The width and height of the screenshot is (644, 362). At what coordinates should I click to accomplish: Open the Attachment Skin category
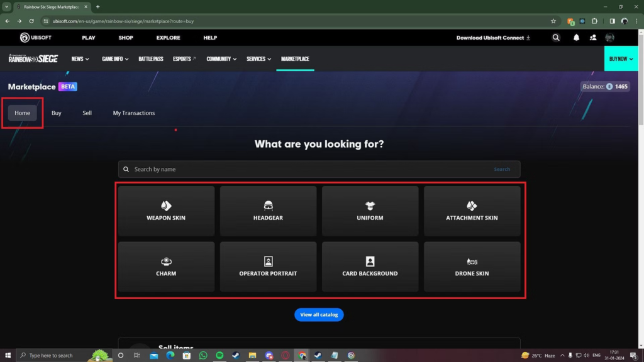(x=472, y=211)
